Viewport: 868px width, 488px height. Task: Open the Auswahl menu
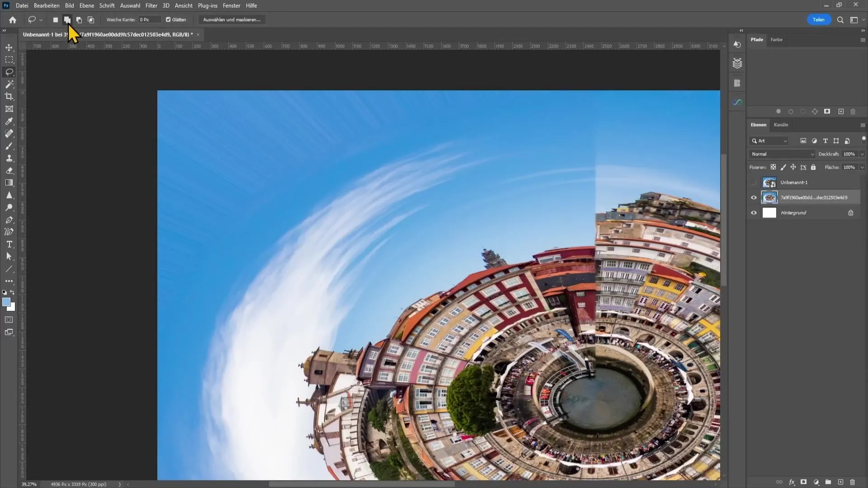click(130, 5)
